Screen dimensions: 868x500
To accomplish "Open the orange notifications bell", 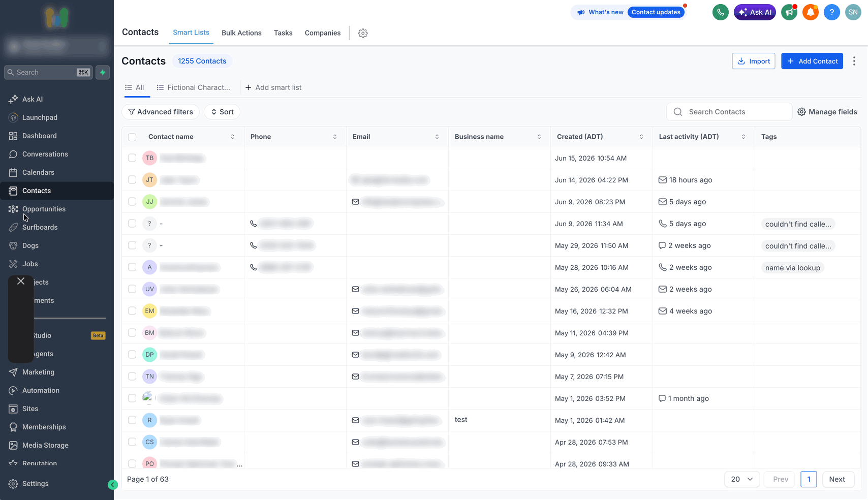I will [810, 12].
